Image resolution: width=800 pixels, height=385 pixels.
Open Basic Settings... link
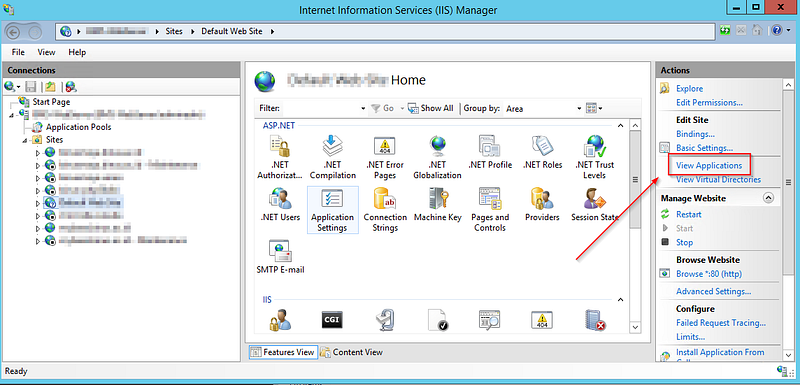click(704, 148)
